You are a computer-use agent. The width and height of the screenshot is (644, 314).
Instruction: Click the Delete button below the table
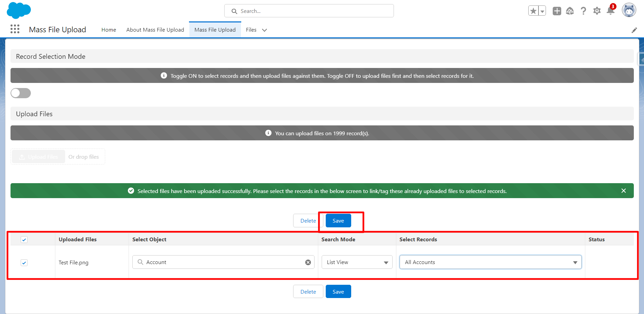(308, 292)
